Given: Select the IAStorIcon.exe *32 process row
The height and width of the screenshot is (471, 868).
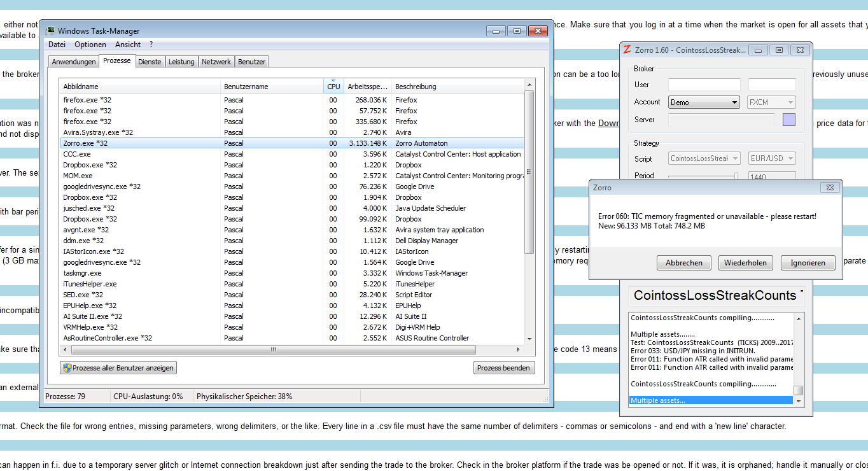Looking at the screenshot, I should [291, 251].
